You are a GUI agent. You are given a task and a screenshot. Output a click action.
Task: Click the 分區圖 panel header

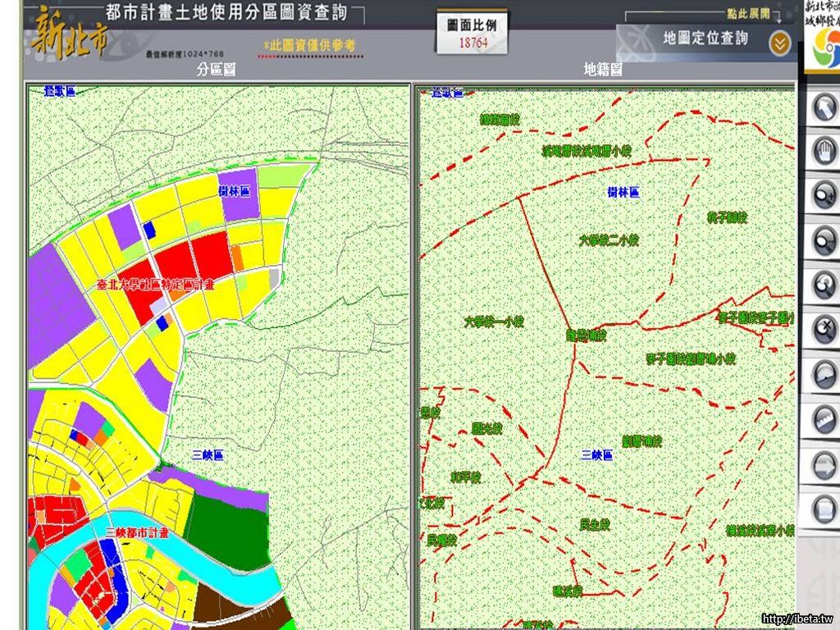(x=217, y=71)
